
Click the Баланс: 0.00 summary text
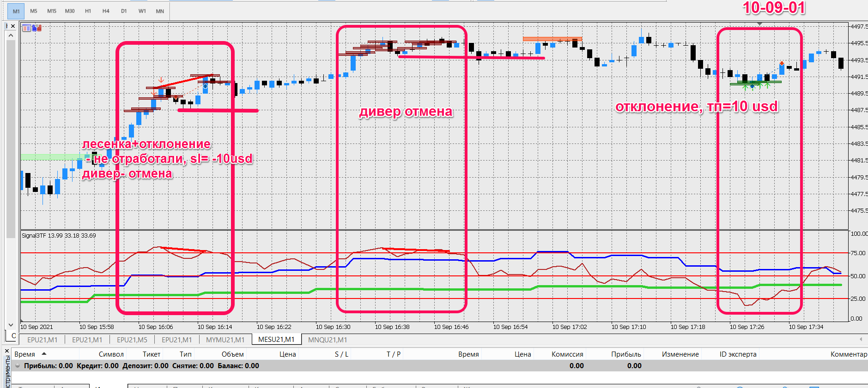tap(238, 365)
